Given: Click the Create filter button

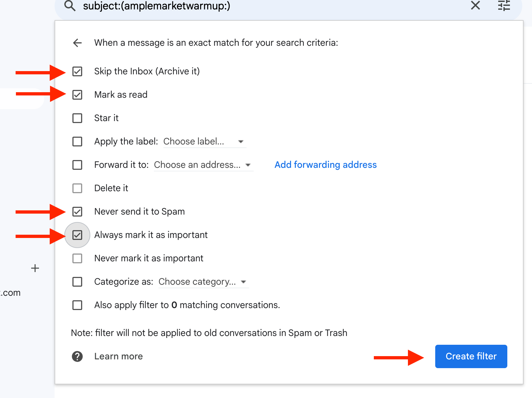Looking at the screenshot, I should (x=471, y=356).
